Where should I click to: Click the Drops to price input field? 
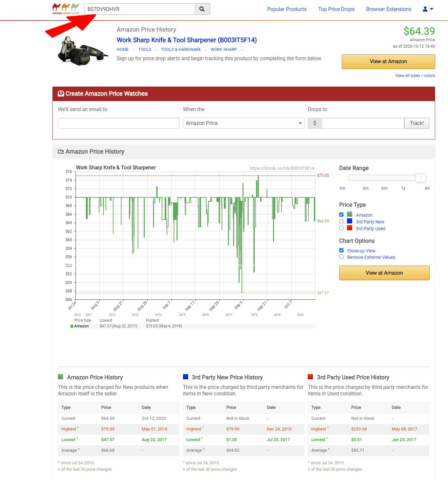click(x=362, y=123)
